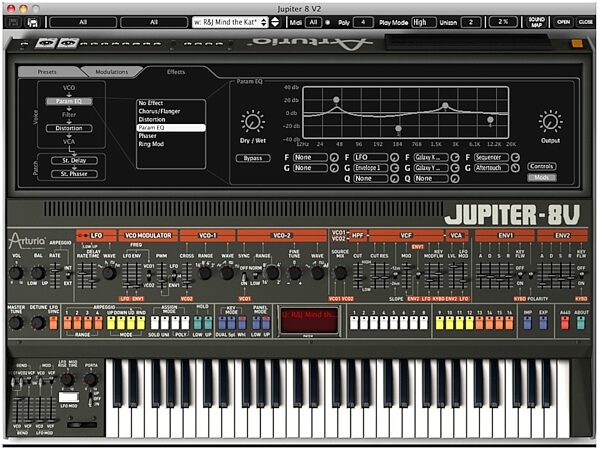600x450 pixels.
Task: Open the Envelope 1 gain source dropdown
Action: 370,168
